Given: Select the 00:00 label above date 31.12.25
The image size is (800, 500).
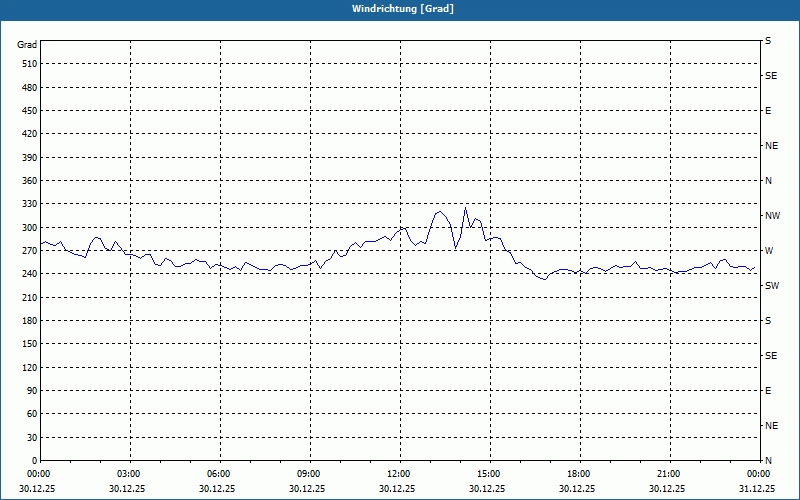Looking at the screenshot, I should [758, 474].
